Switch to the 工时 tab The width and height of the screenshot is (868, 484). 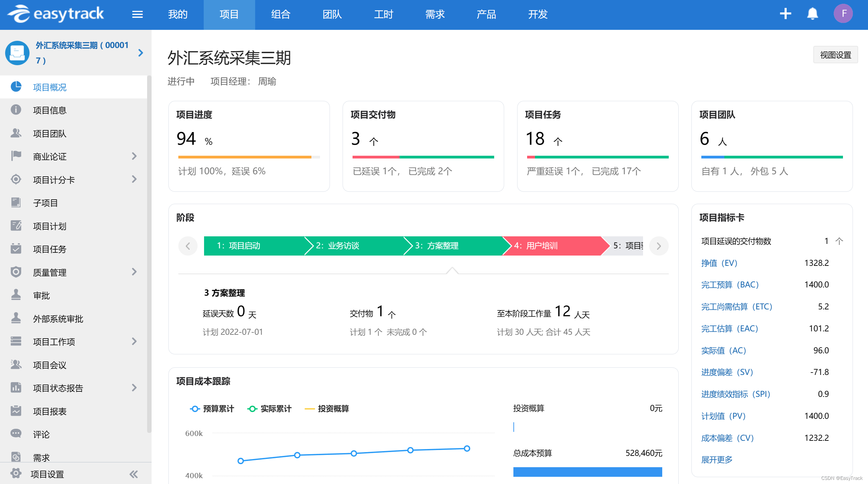383,14
